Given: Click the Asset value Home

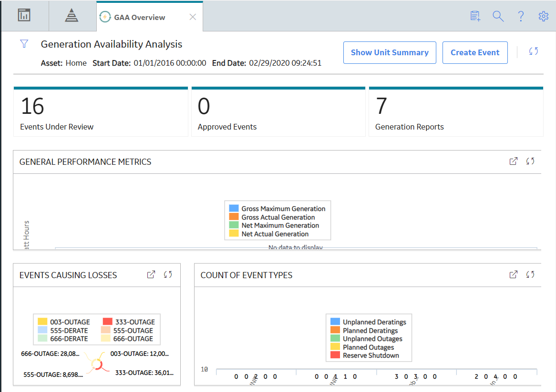Looking at the screenshot, I should (76, 63).
